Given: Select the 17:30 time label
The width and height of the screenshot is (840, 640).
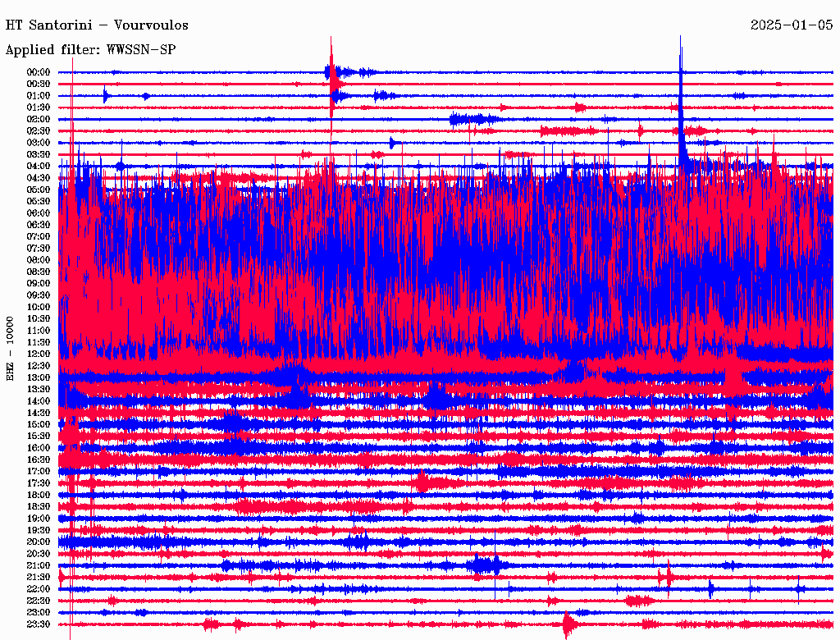Looking at the screenshot, I should point(39,483).
